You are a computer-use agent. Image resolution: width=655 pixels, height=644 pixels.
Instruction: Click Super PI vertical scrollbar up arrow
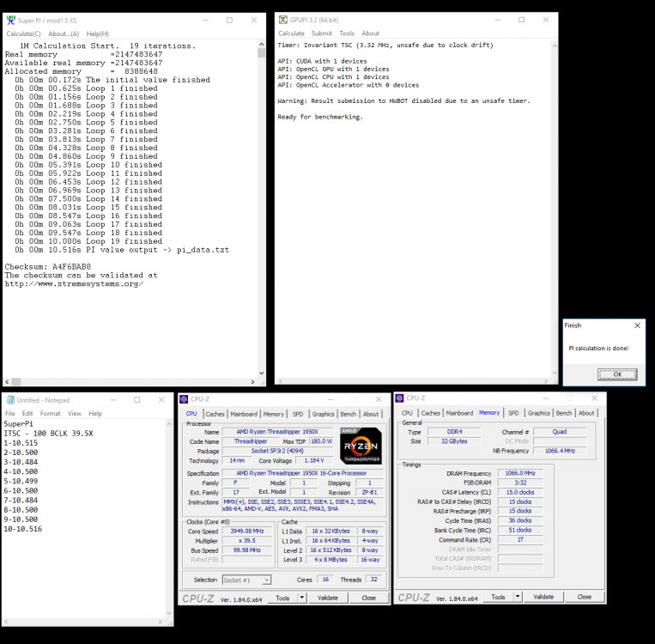262,44
